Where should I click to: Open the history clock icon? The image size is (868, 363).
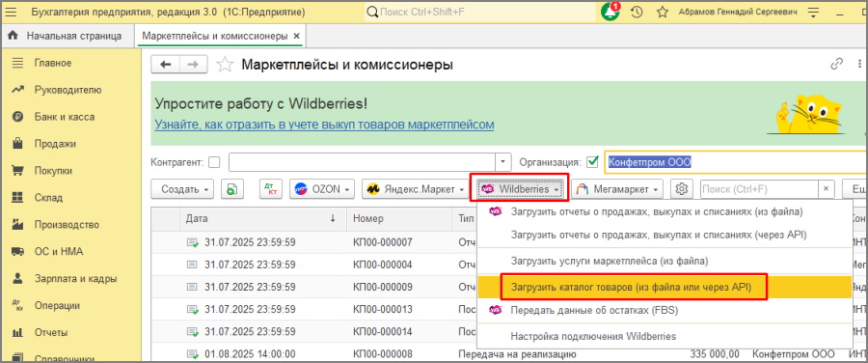click(637, 12)
